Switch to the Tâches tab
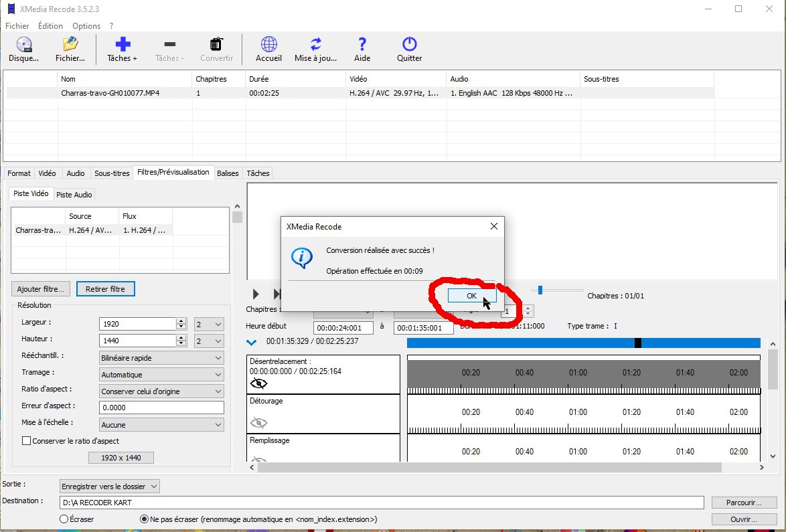The height and width of the screenshot is (532, 786). [258, 173]
